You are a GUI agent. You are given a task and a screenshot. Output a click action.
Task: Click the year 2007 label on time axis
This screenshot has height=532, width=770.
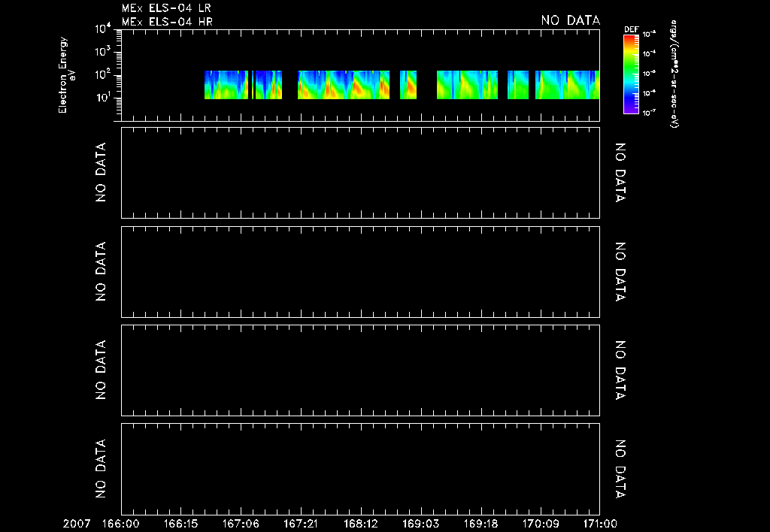click(x=77, y=524)
